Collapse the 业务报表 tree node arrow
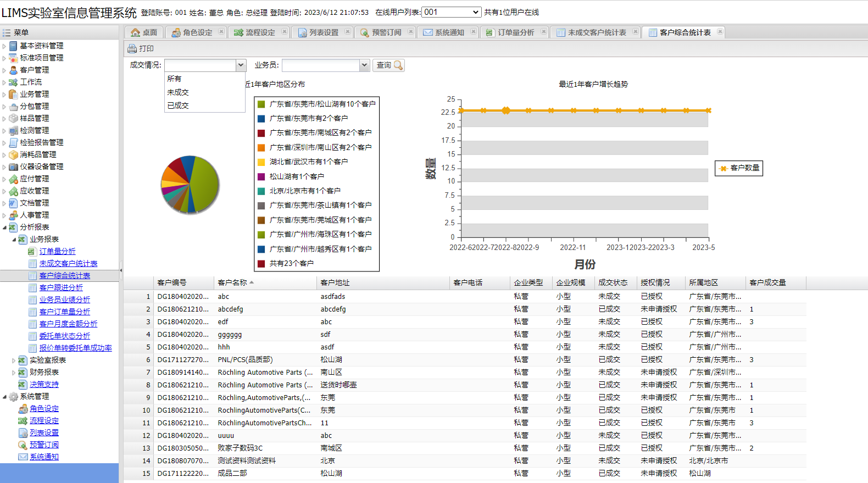 14,240
